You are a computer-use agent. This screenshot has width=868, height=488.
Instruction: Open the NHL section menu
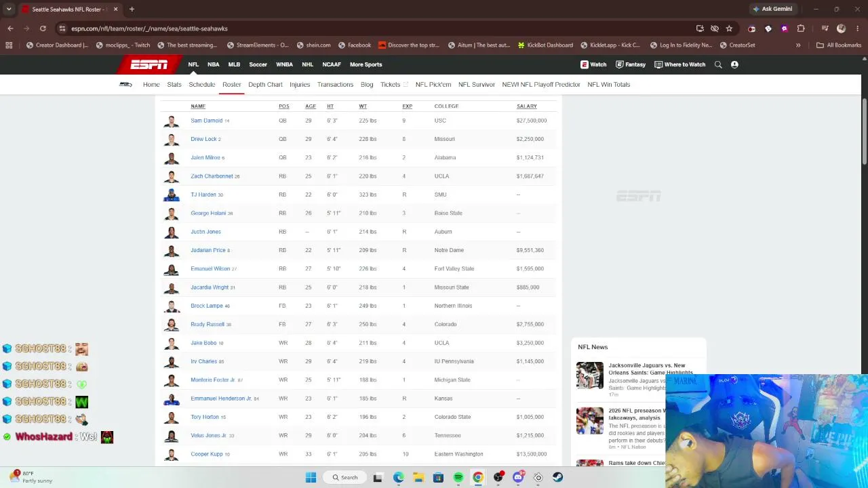coord(307,64)
